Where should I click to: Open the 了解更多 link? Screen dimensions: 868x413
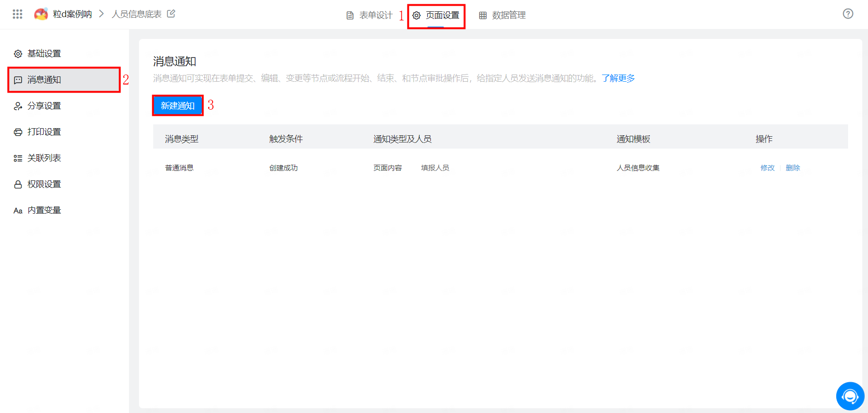pyautogui.click(x=618, y=78)
